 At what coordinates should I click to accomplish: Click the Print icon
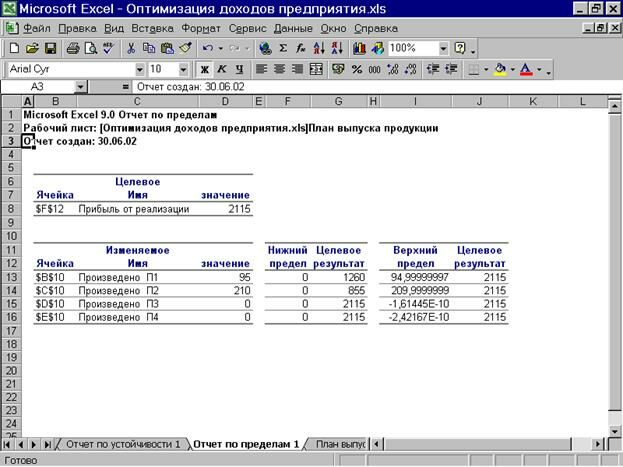tap(73, 48)
